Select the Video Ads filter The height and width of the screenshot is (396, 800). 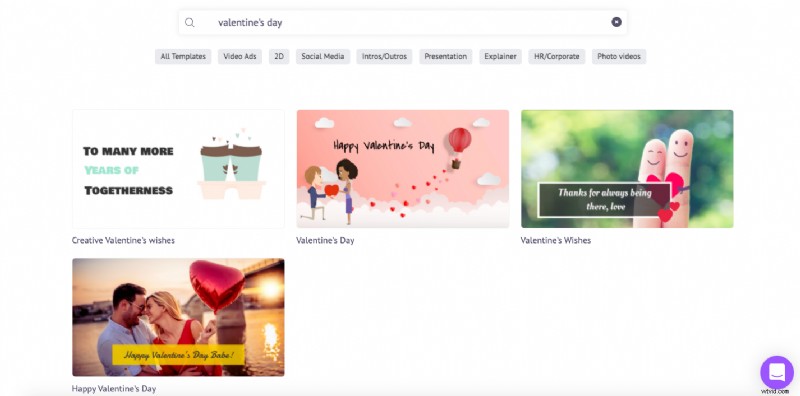point(240,57)
